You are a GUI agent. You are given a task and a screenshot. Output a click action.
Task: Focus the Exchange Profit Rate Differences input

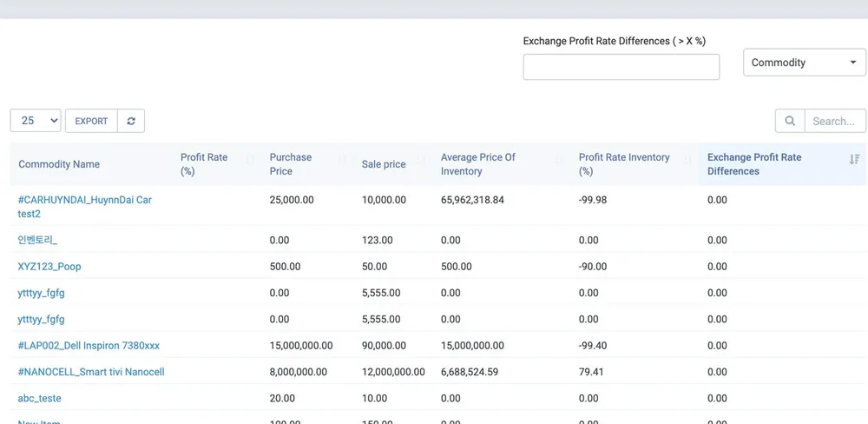tap(621, 67)
